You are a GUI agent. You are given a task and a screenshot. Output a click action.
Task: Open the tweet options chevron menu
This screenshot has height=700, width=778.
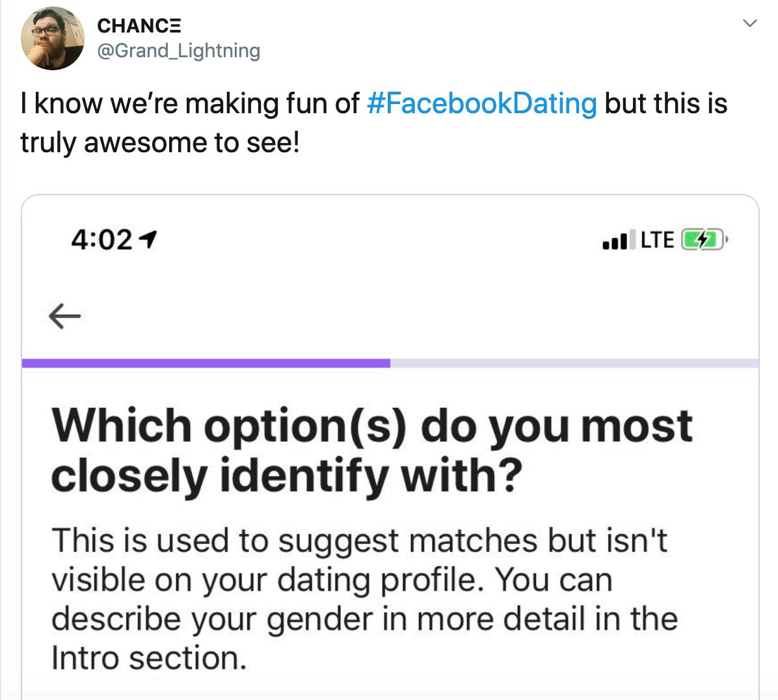(x=750, y=23)
